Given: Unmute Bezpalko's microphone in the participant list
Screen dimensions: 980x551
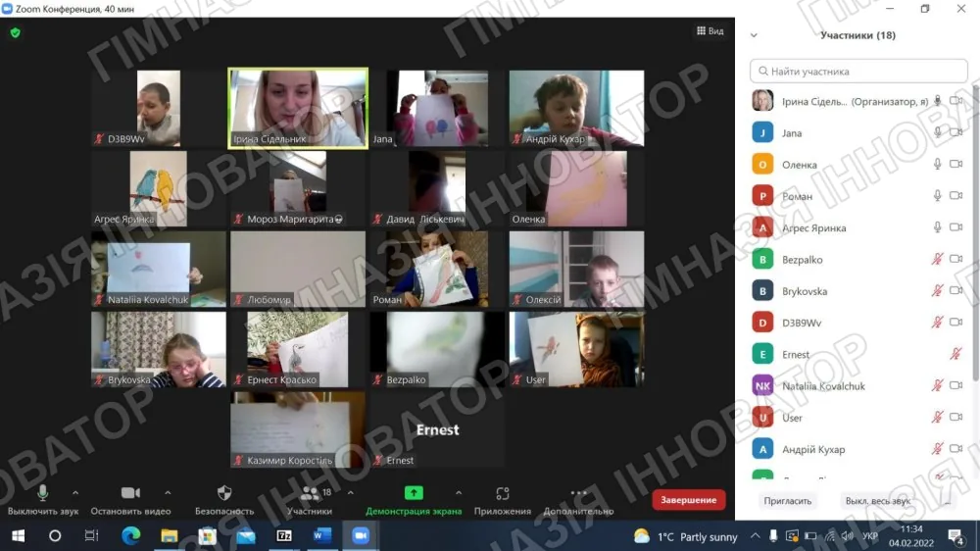Looking at the screenshot, I should pos(937,259).
